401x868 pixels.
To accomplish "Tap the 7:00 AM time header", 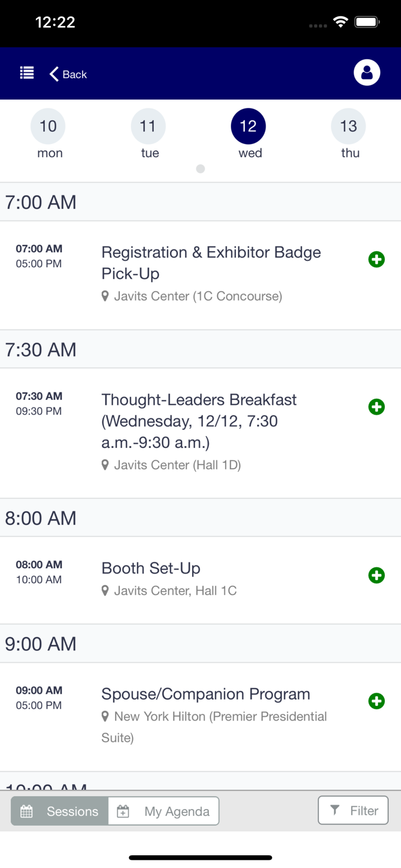I will tap(41, 202).
